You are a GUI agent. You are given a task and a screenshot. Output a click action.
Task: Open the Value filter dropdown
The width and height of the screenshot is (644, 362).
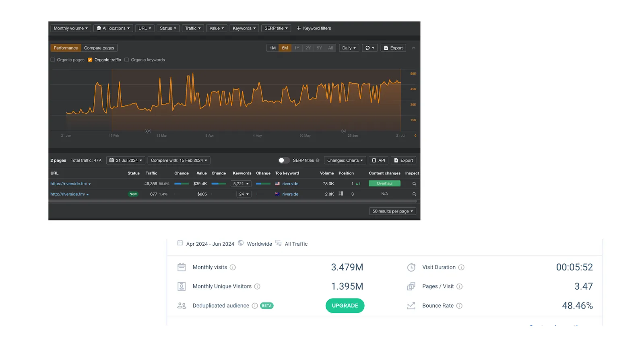pos(217,28)
